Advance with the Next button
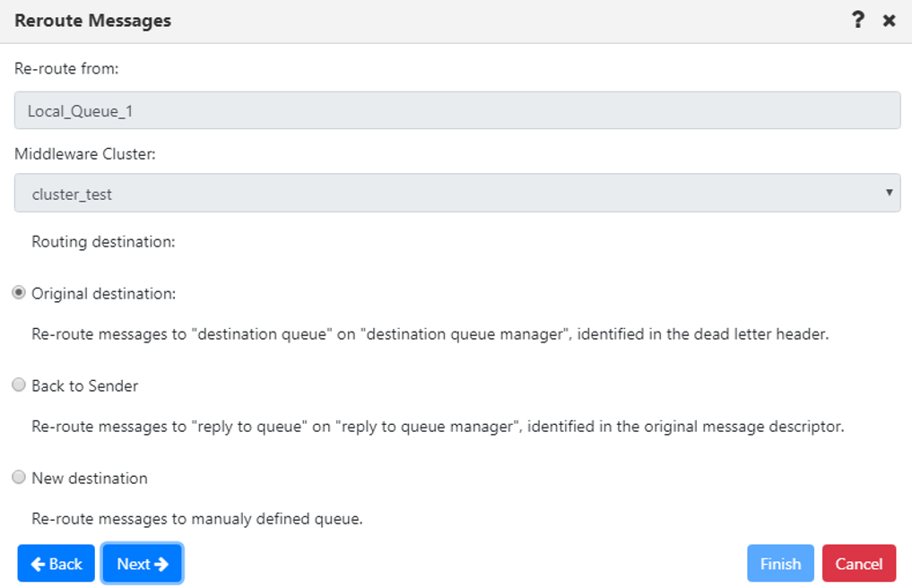Screen dimensions: 912x588 click(142, 563)
